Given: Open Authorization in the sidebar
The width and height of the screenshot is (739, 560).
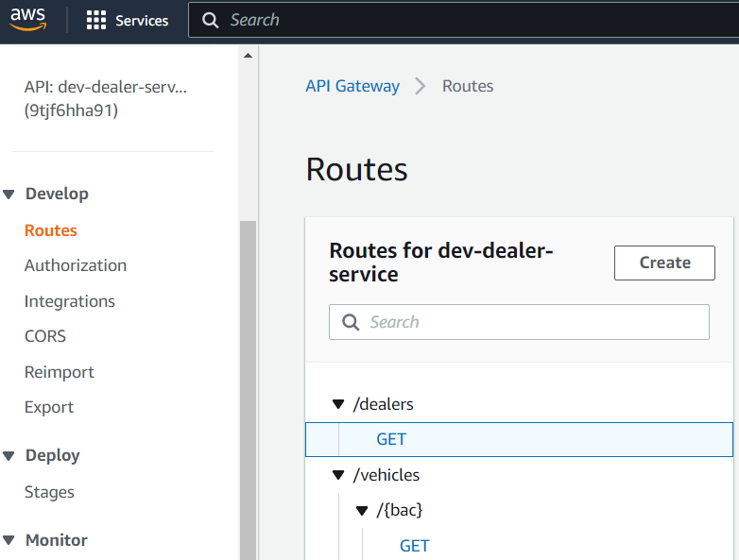Looking at the screenshot, I should [x=76, y=265].
